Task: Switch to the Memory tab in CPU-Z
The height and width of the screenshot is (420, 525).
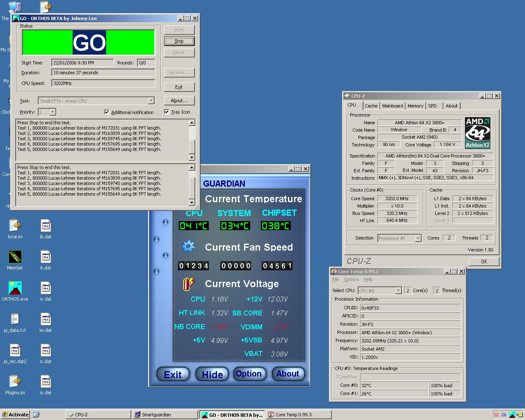Action: tap(415, 106)
